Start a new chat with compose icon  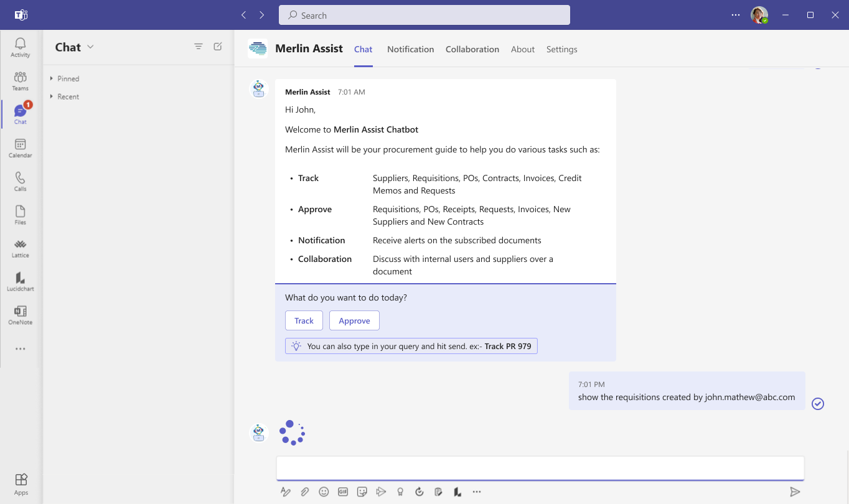pyautogui.click(x=218, y=47)
